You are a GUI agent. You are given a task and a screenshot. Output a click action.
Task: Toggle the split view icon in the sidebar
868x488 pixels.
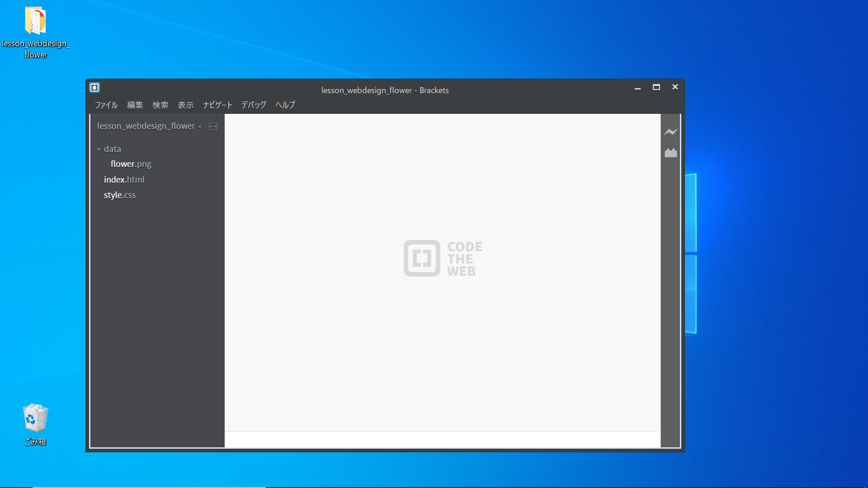(213, 127)
